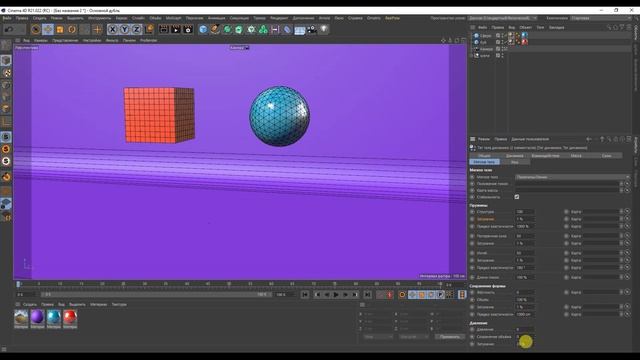Open the Render Settings icon

(188, 29)
